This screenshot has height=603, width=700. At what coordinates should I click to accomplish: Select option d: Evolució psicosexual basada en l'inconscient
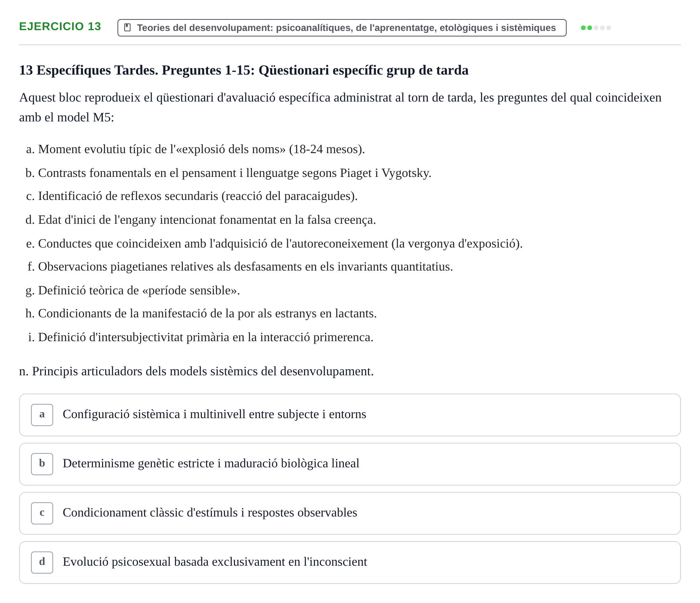[x=350, y=563]
